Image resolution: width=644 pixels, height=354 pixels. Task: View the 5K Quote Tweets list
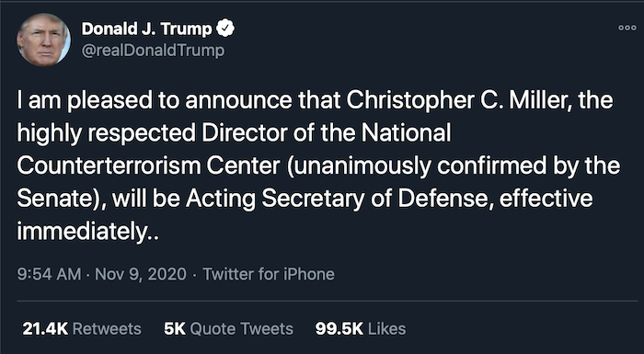point(228,328)
